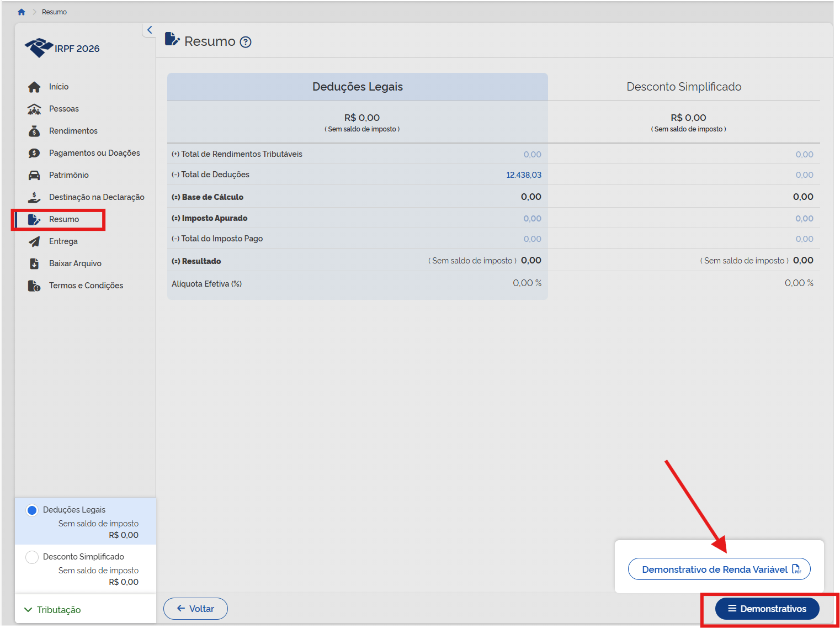Click the Patrimônio car icon

pyautogui.click(x=34, y=175)
